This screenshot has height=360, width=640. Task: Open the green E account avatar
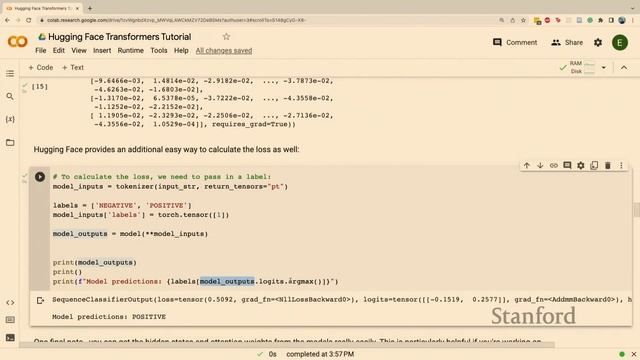[x=620, y=42]
